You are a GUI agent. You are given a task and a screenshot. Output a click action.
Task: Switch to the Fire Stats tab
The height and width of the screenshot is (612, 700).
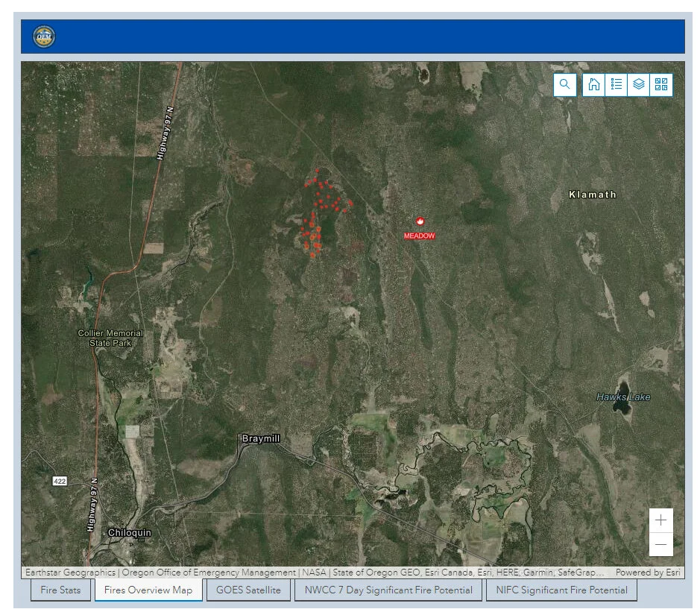[60, 590]
